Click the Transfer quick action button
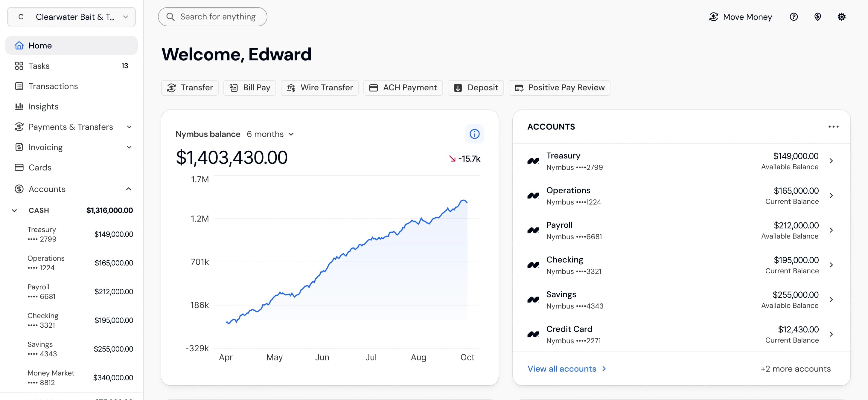The width and height of the screenshot is (868, 400). [190, 88]
